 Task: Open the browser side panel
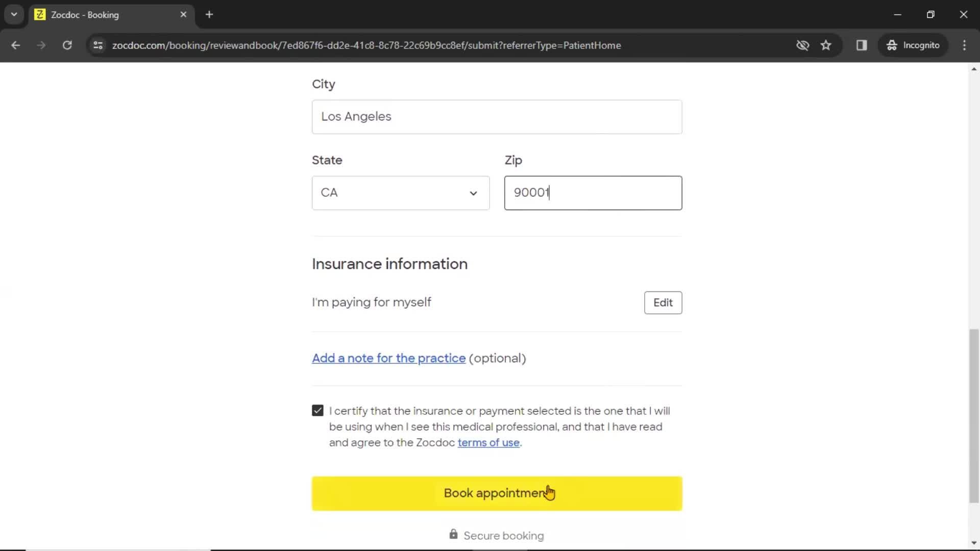(x=862, y=45)
